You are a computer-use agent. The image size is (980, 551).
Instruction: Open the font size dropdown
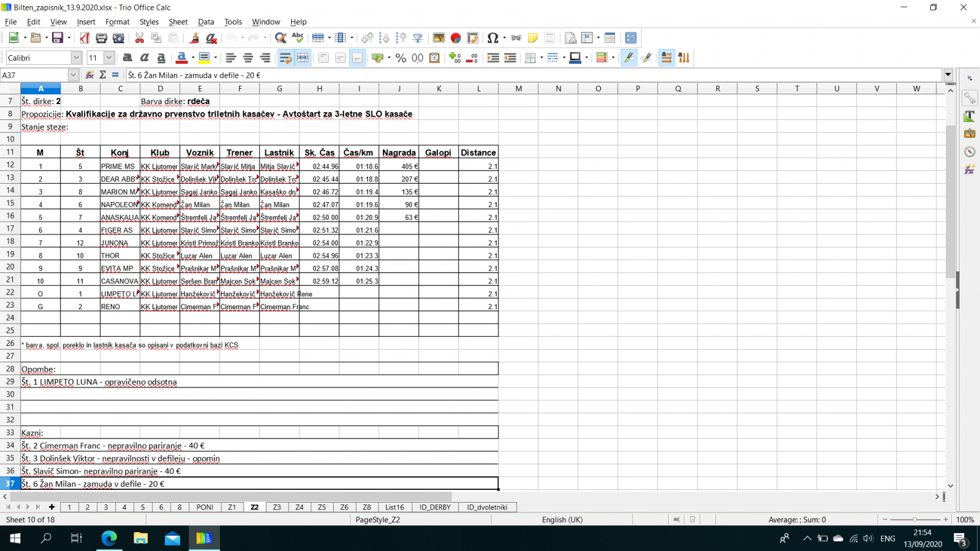pos(109,58)
